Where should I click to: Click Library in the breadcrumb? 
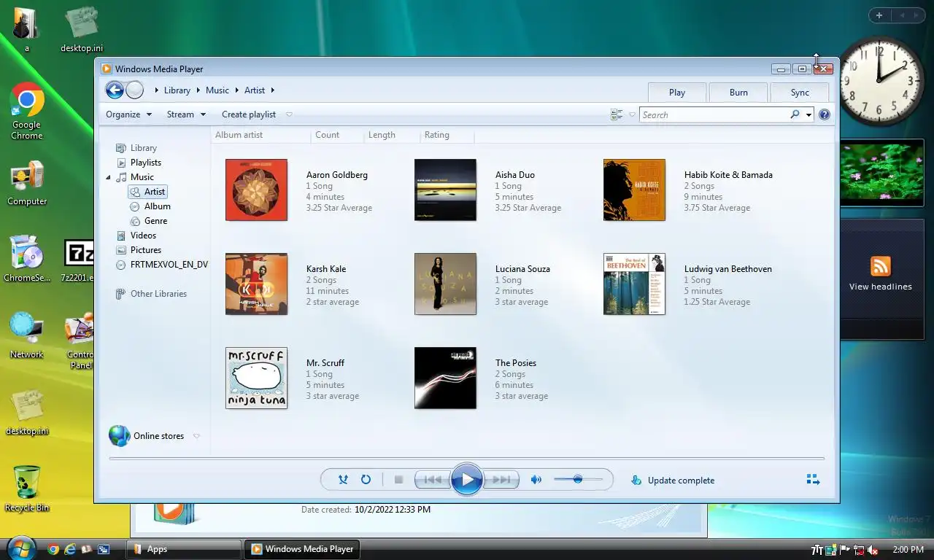[x=177, y=90]
